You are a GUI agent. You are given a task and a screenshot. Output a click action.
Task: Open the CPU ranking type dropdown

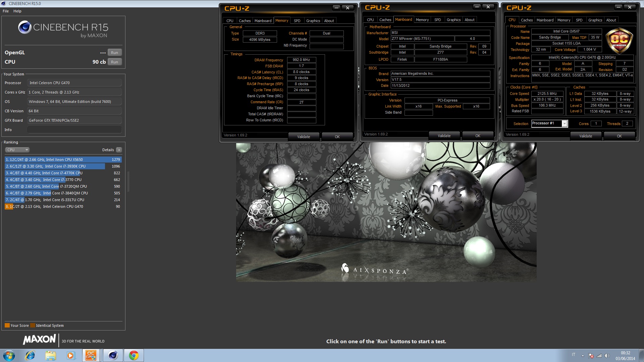[17, 150]
